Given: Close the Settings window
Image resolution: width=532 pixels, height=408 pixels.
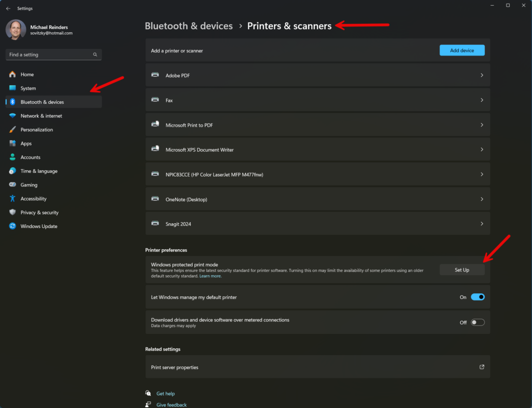Looking at the screenshot, I should coord(524,5).
